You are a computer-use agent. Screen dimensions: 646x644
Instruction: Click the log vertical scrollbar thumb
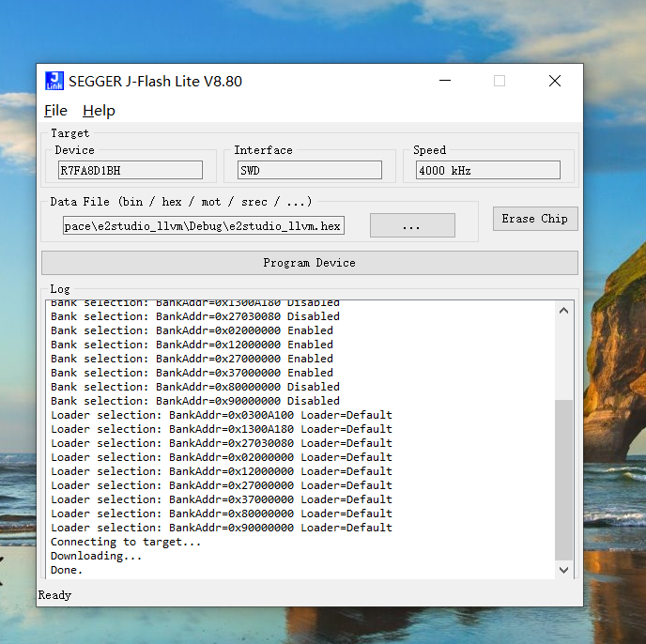(563, 480)
